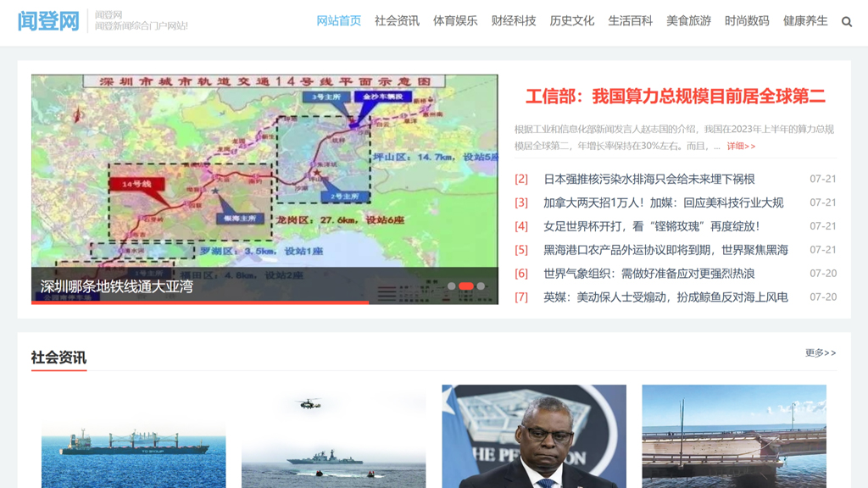Select the first carousel indicator dot

click(x=452, y=286)
